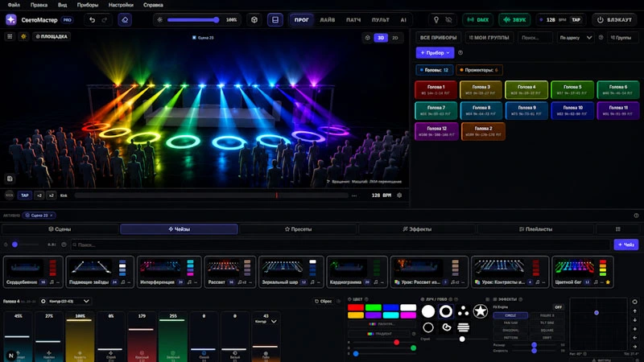This screenshot has width=644, height=362.
Task: Click the МОИ ГРУППЫ button
Action: 489,38
